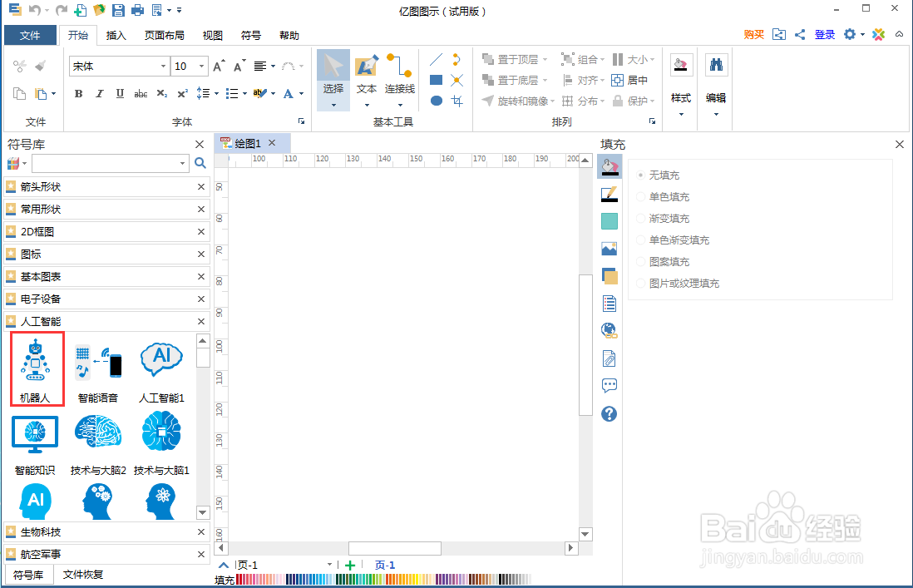Open the image picture panel icon
913x588 pixels.
609,250
